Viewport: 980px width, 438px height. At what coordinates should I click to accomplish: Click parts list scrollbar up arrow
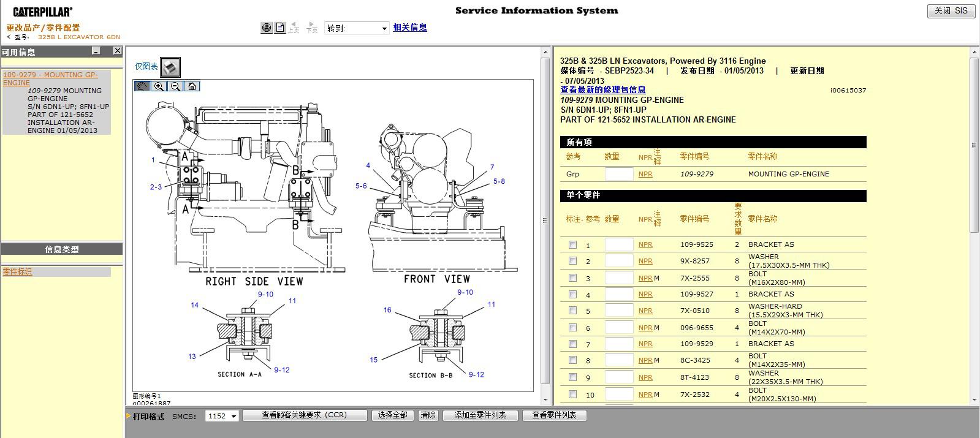click(974, 52)
